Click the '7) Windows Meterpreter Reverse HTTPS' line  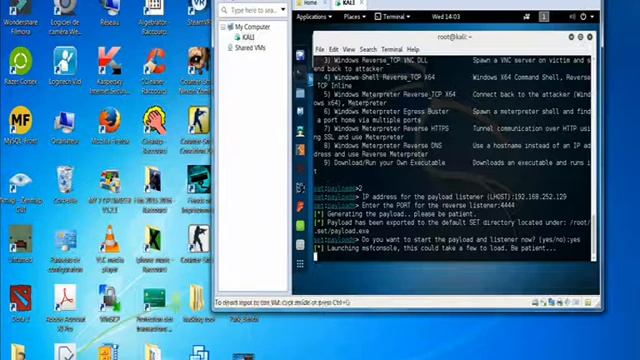coord(386,129)
